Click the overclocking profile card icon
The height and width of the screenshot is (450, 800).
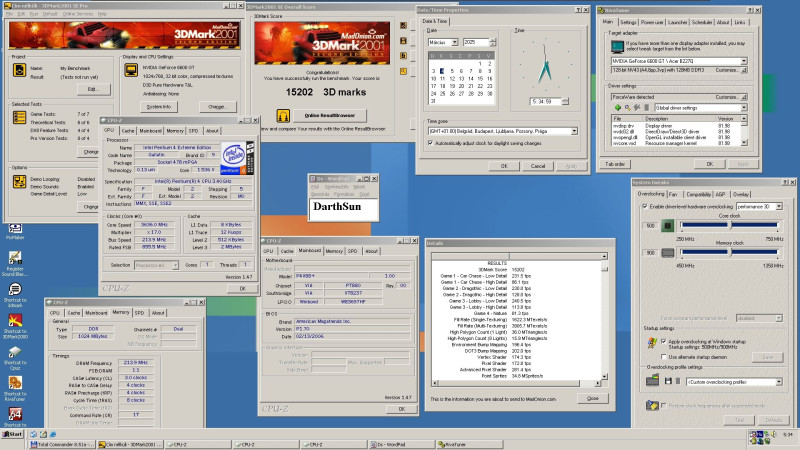(x=652, y=380)
